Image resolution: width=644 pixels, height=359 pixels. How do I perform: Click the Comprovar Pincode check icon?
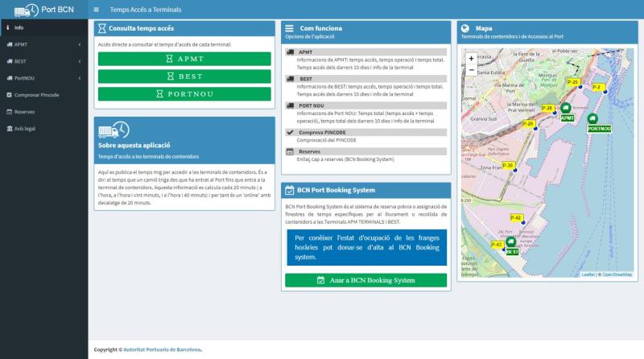pos(10,95)
